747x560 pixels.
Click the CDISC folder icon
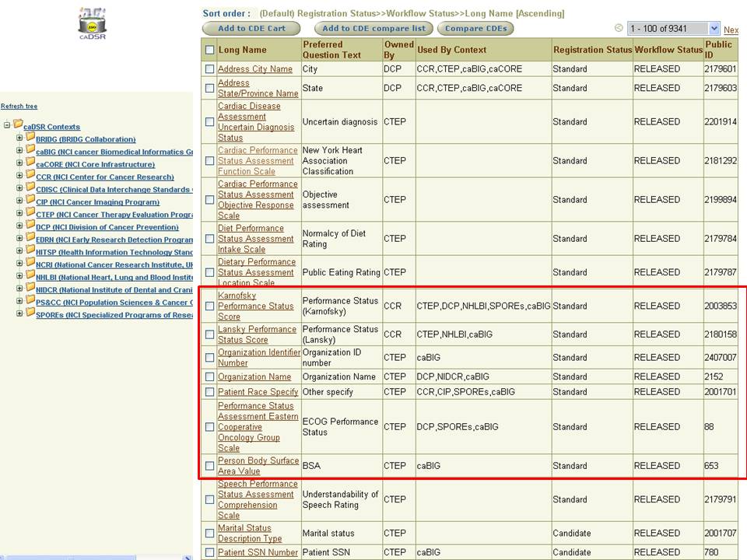pos(30,187)
